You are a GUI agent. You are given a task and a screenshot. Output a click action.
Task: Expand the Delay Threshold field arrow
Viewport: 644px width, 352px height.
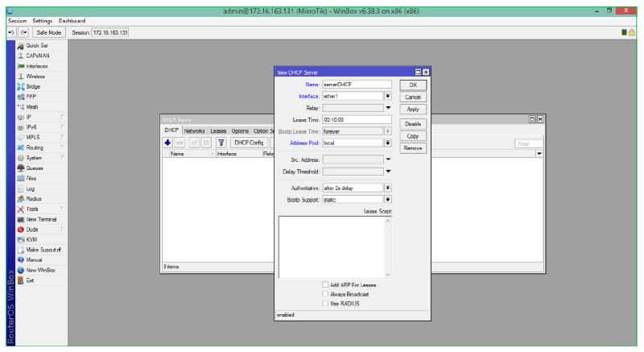(x=388, y=172)
